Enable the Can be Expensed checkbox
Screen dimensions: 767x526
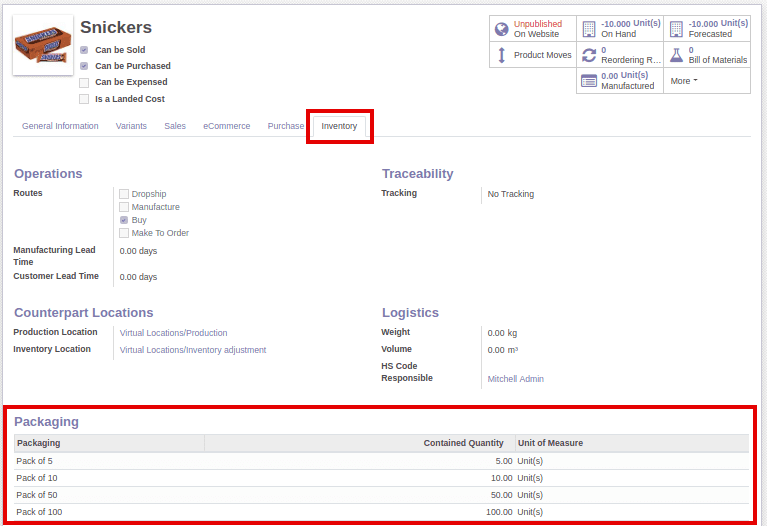[x=84, y=82]
